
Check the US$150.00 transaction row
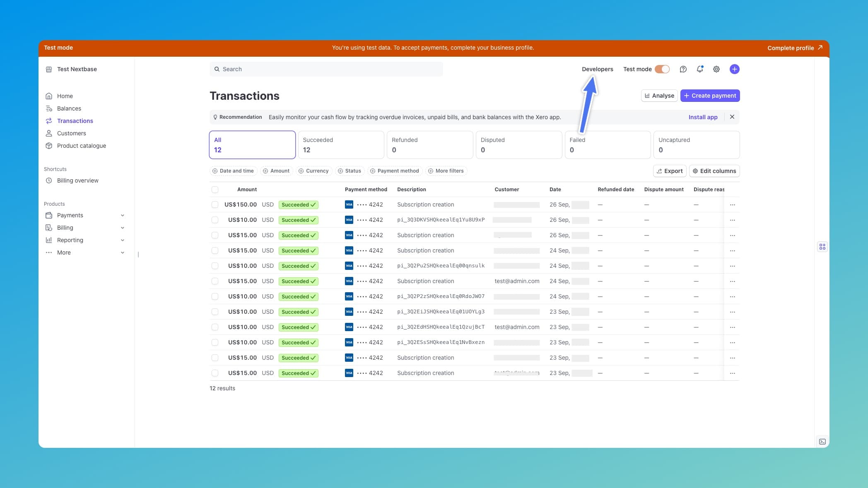coord(215,204)
